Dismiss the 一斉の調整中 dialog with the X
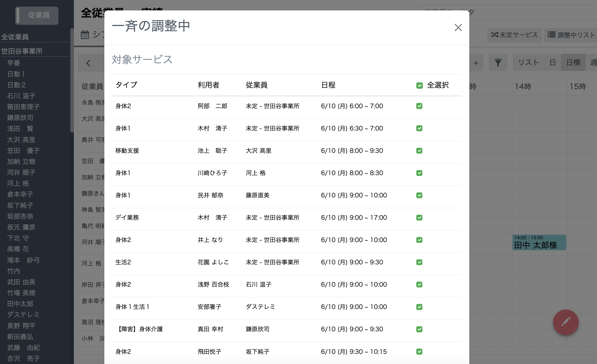This screenshot has height=364, width=597. click(x=458, y=28)
